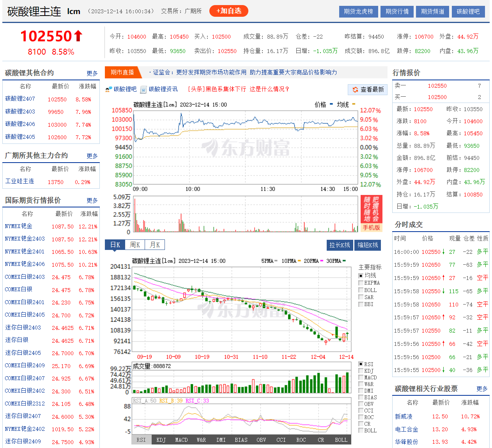Open the NYMEX钯金2403 quote

click(25, 239)
